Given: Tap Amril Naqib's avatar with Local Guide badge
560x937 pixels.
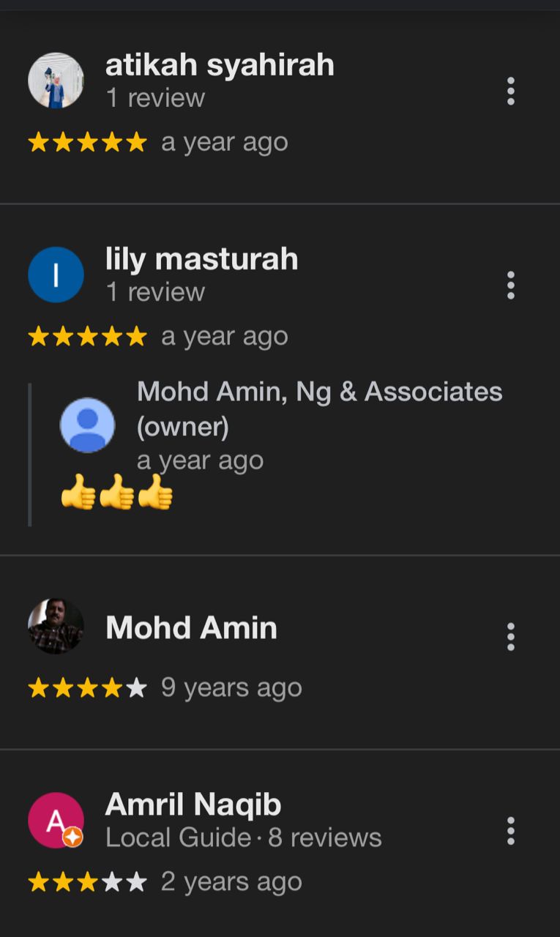Looking at the screenshot, I should pos(56,821).
